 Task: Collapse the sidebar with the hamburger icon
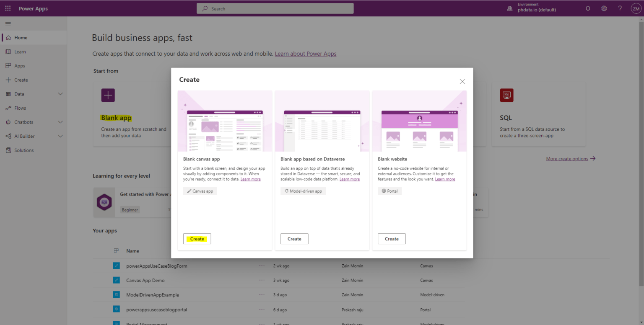tap(8, 23)
